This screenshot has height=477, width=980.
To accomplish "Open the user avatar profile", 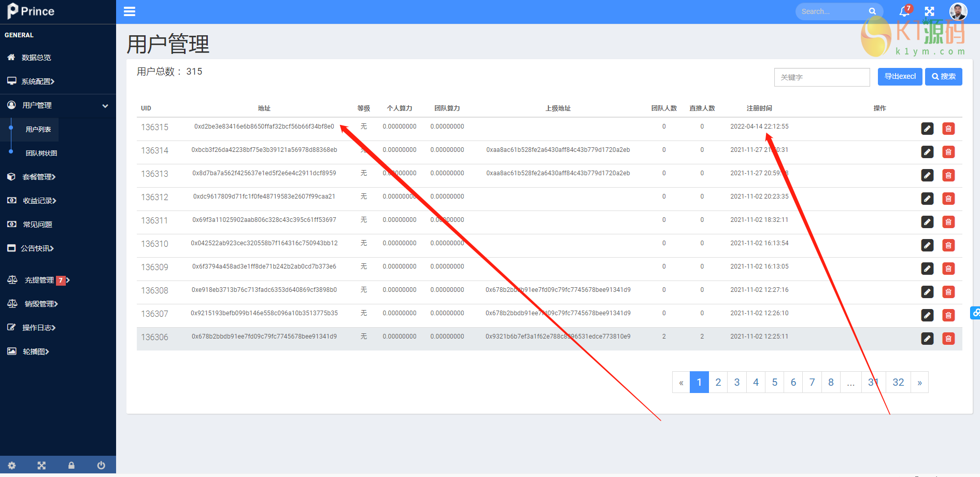I will [958, 11].
